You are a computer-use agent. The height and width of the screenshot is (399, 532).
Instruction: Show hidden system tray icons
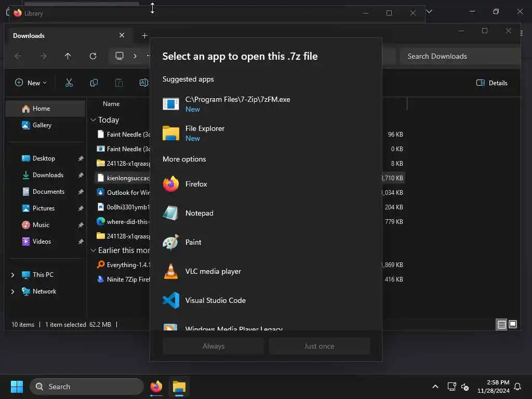pyautogui.click(x=435, y=387)
